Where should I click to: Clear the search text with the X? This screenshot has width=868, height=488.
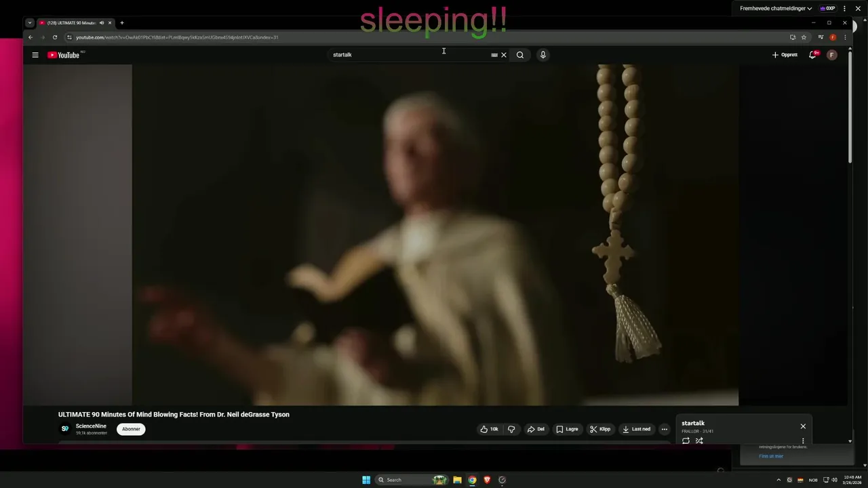[503, 55]
